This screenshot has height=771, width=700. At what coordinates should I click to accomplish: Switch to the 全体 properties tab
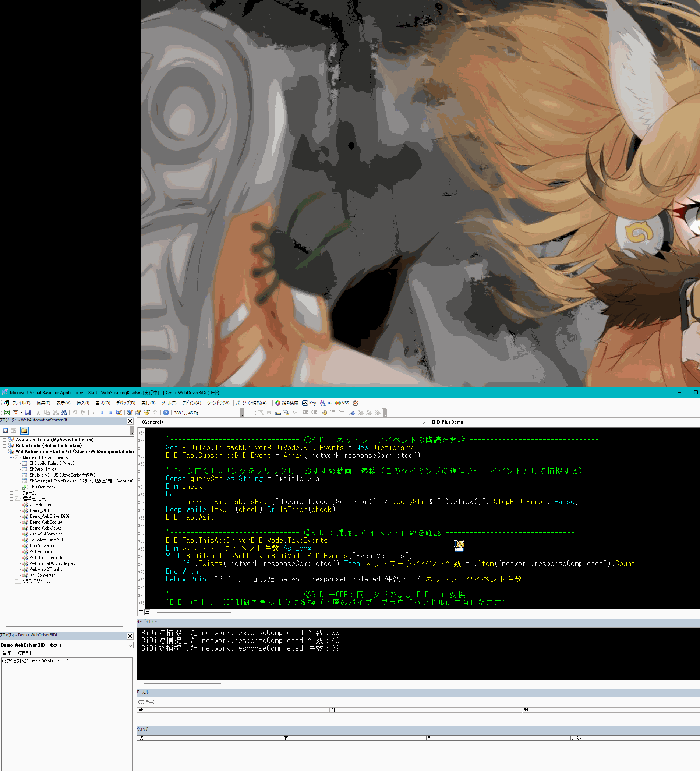[x=7, y=653]
